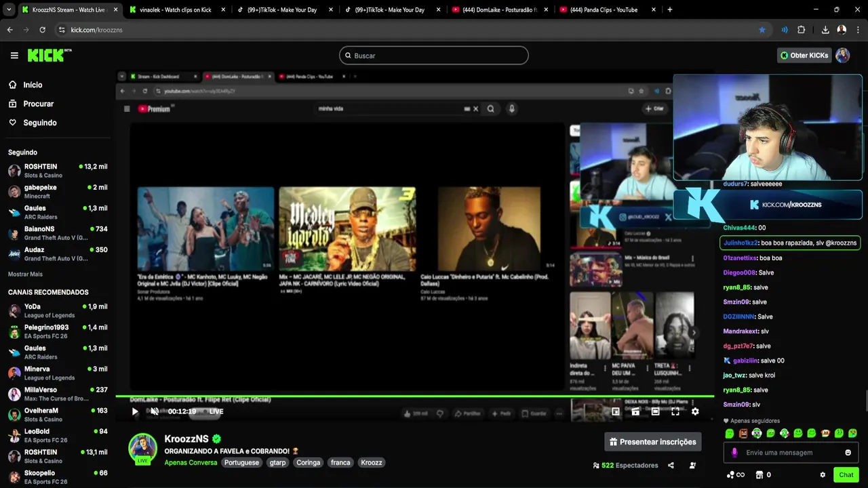The width and height of the screenshot is (868, 488).
Task: Click the Coringa tag
Action: click(x=308, y=462)
